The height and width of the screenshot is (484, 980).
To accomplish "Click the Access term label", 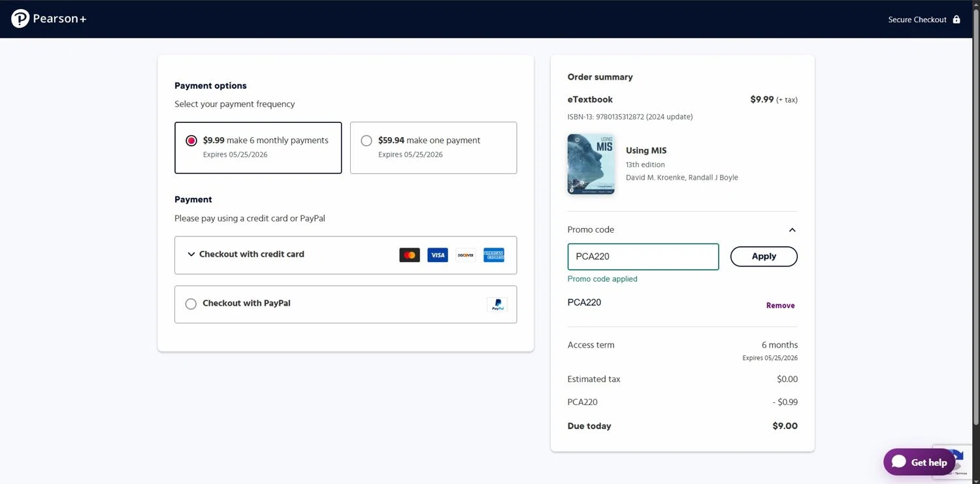I will (591, 345).
